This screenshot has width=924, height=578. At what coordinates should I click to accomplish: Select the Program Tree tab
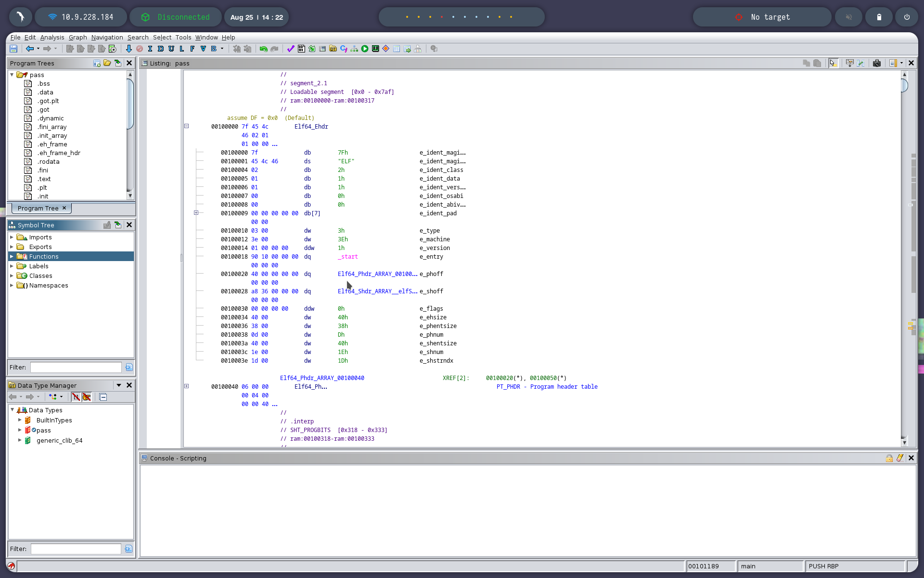pyautogui.click(x=38, y=208)
